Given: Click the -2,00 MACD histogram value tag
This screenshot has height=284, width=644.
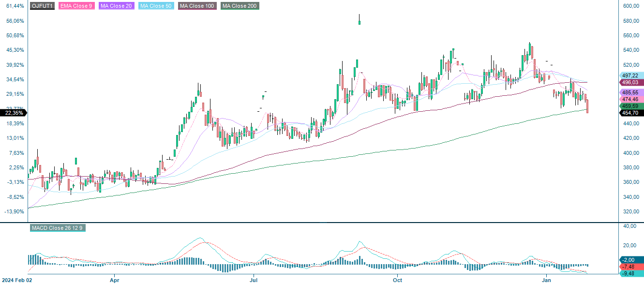Looking at the screenshot, I should point(631,260).
